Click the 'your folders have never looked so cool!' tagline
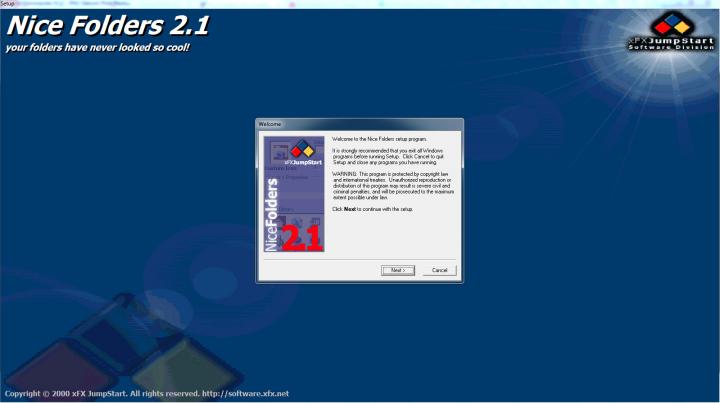Image resolution: width=720 pixels, height=403 pixels. click(x=97, y=47)
